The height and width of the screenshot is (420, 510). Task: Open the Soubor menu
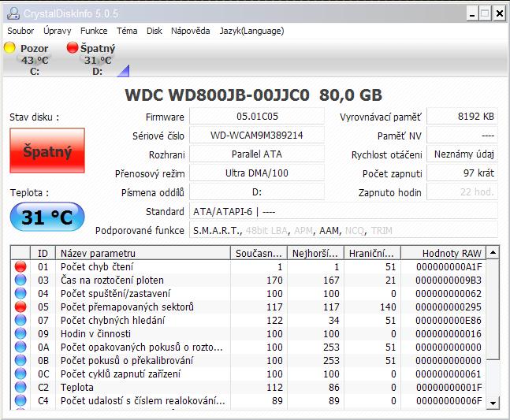click(20, 31)
